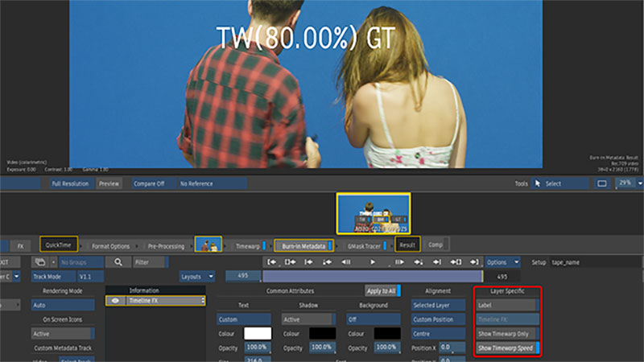Image resolution: width=644 pixels, height=362 pixels.
Task: Open the Custom Position dropdown
Action: [438, 319]
